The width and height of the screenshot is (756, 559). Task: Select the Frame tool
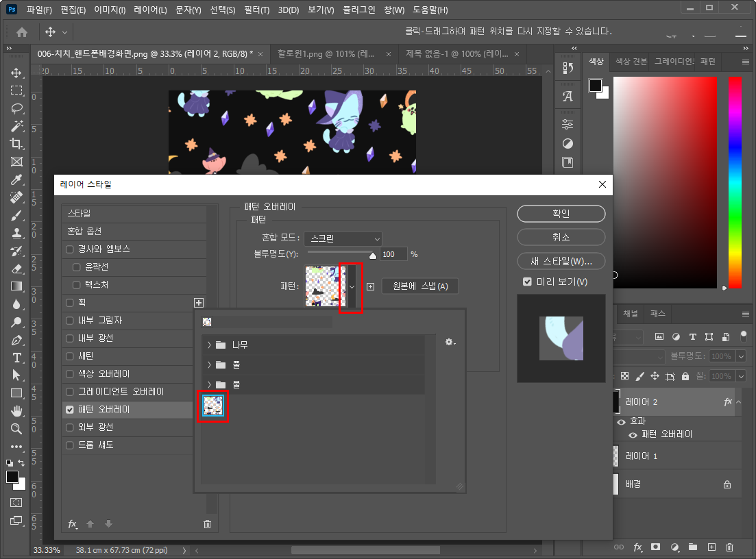(x=16, y=162)
